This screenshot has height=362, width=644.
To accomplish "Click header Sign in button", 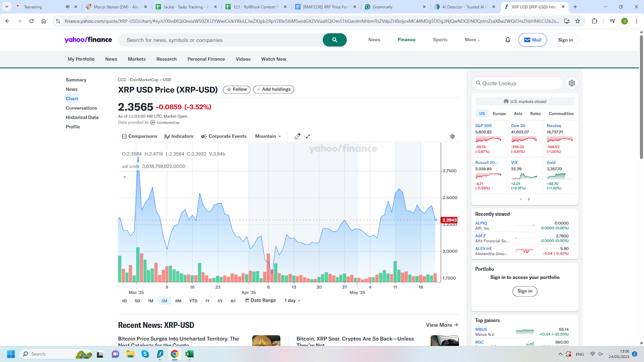I will coord(566,40).
